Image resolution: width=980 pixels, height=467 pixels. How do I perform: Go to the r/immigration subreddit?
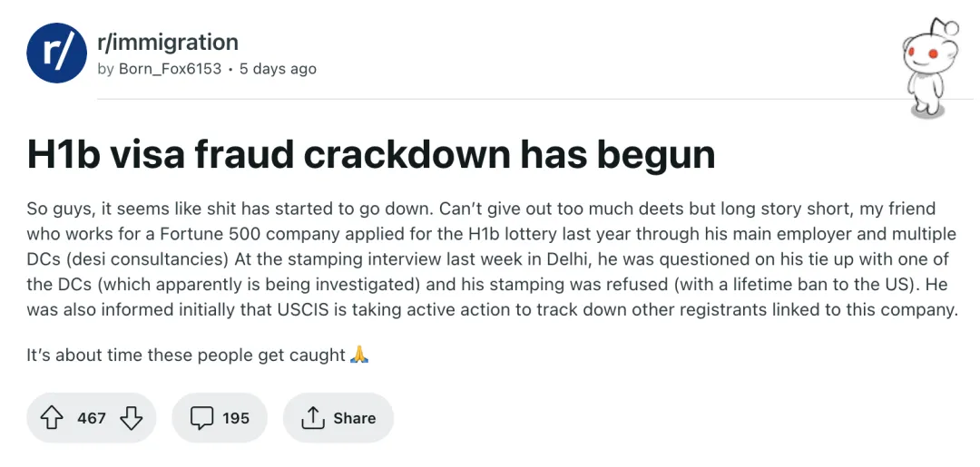click(x=167, y=42)
